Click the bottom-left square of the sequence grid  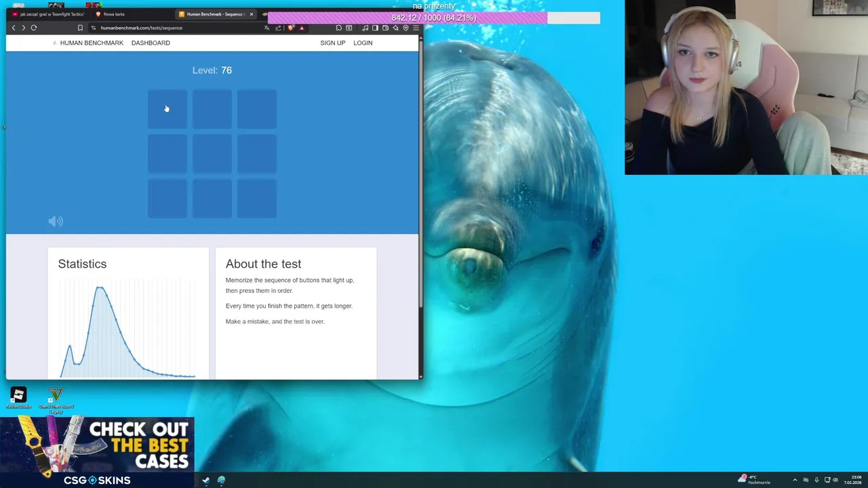click(167, 199)
